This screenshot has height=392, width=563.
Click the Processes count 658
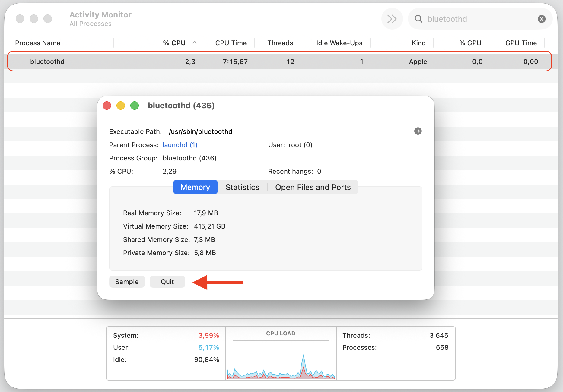pos(442,347)
